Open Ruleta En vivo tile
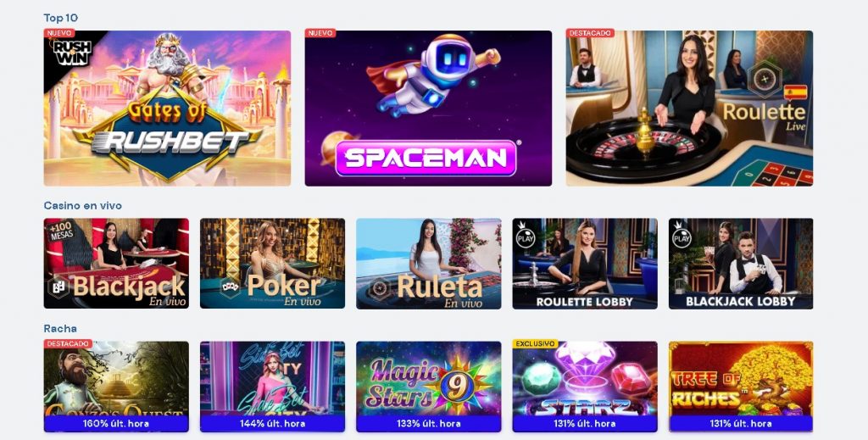 click(428, 264)
